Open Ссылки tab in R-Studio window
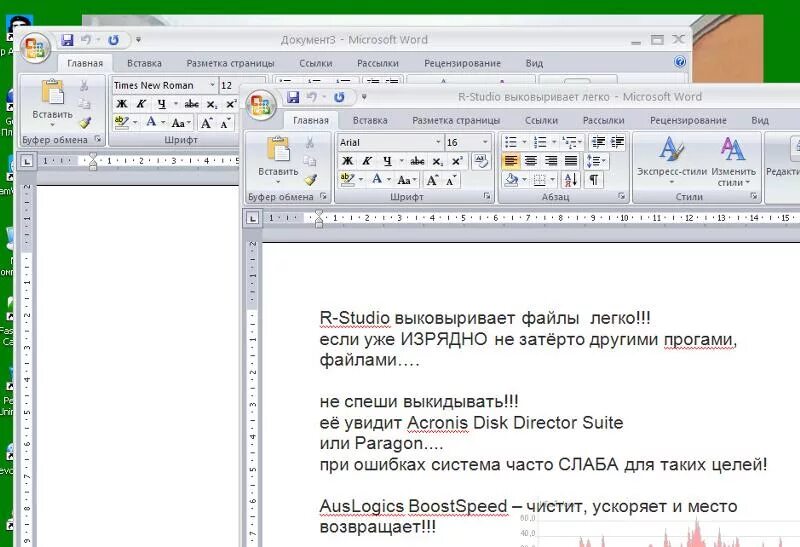This screenshot has width=800, height=547. pyautogui.click(x=541, y=120)
